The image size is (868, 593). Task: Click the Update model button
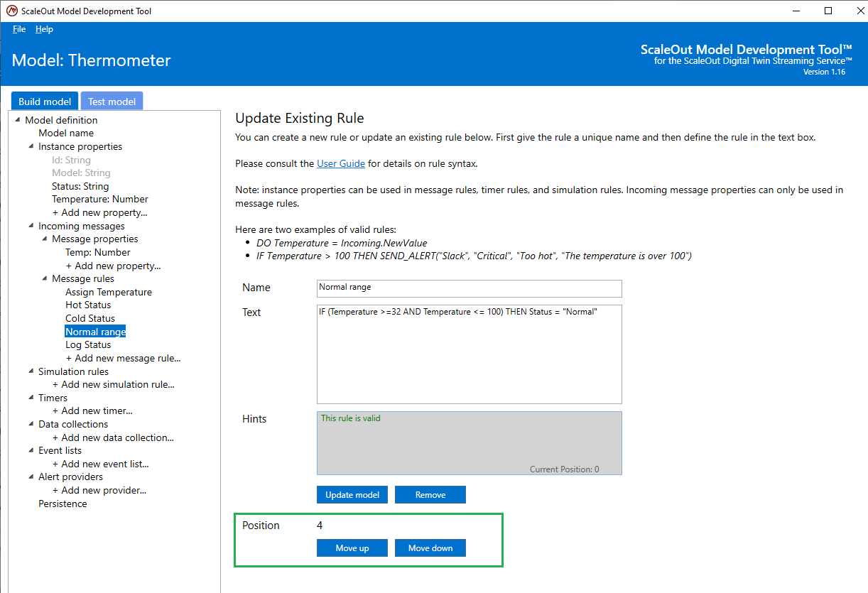pos(352,495)
